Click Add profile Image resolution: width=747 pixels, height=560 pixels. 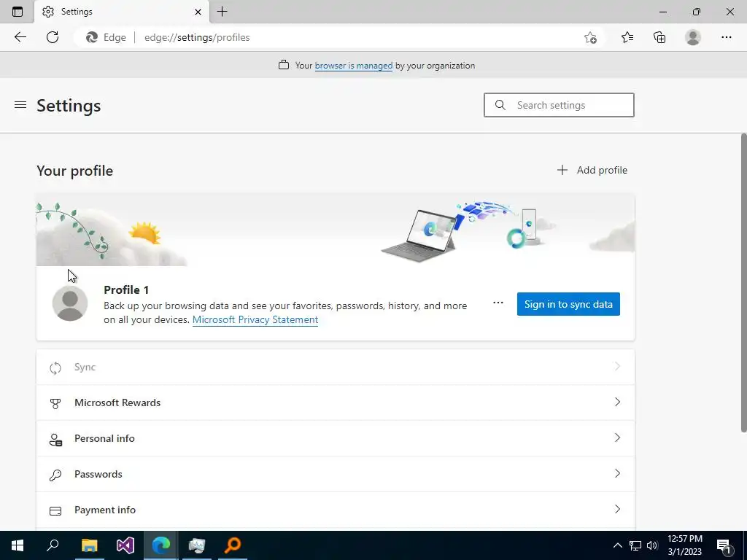click(x=592, y=170)
